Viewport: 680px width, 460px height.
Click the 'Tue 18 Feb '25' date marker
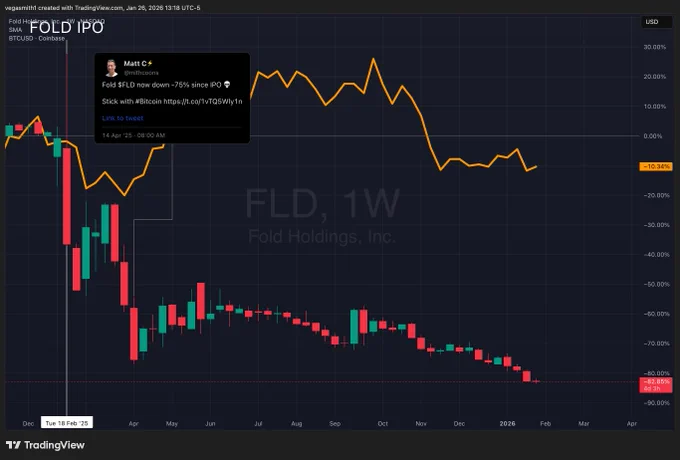(67, 423)
